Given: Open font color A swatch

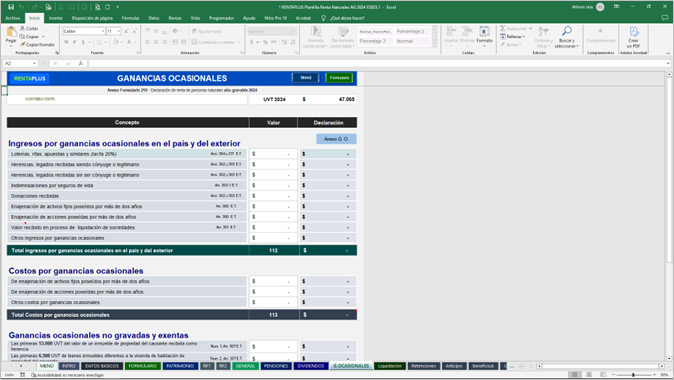Looking at the screenshot, I should (x=129, y=42).
